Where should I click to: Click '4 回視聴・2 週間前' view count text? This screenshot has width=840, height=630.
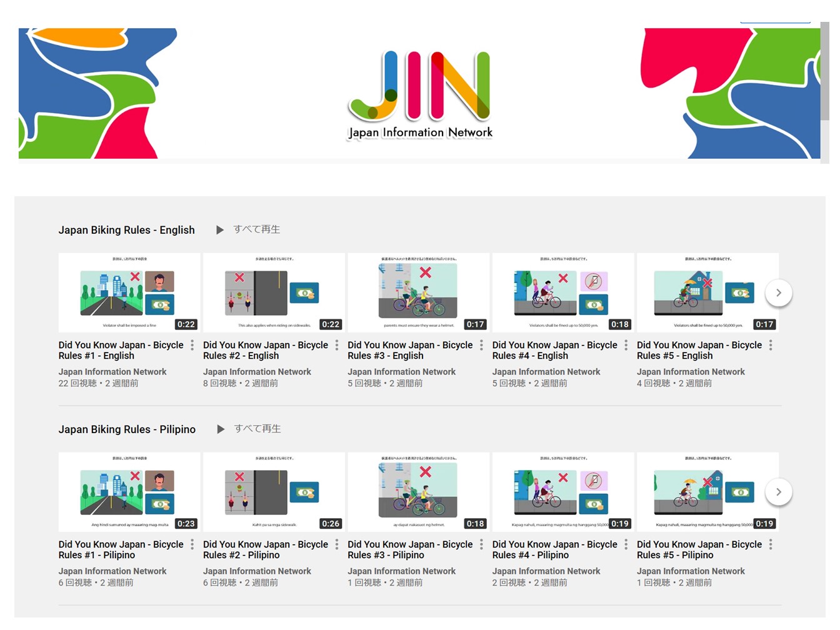pyautogui.click(x=674, y=383)
